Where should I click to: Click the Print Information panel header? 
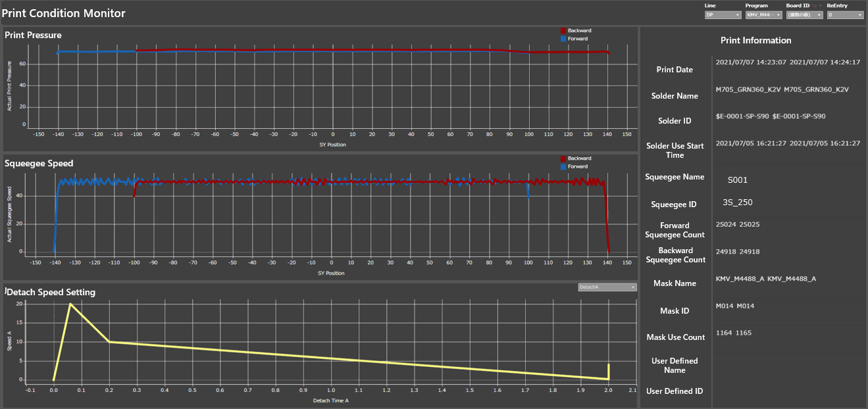(755, 40)
